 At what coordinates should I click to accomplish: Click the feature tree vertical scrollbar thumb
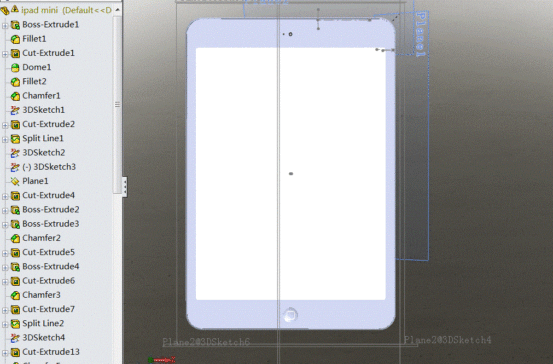coord(117,104)
